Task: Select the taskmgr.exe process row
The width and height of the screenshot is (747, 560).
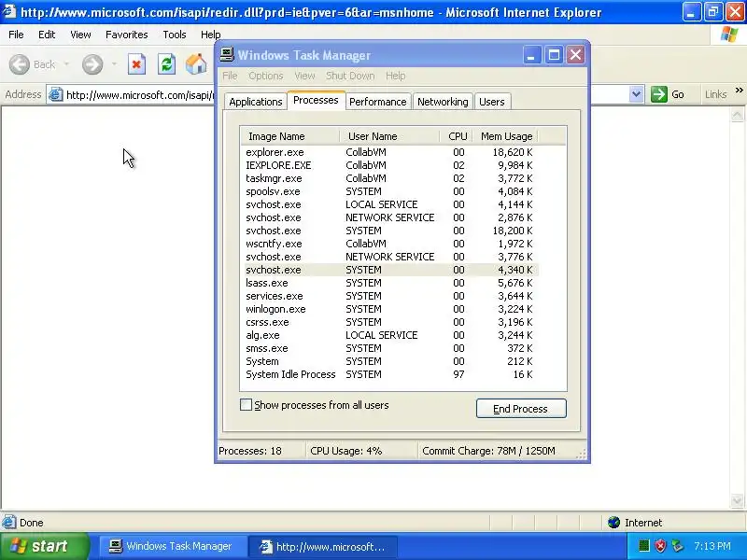Action: (x=390, y=178)
